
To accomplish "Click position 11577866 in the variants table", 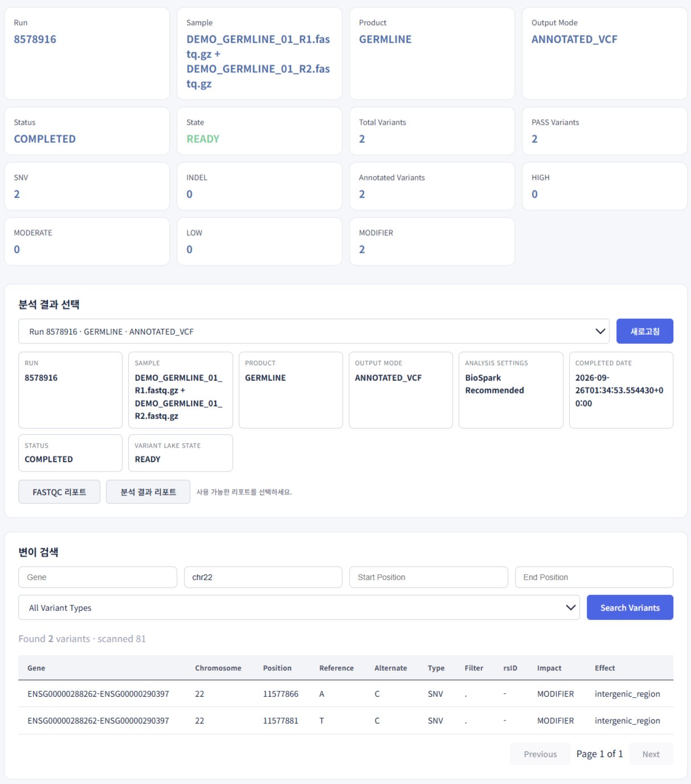I will point(280,694).
